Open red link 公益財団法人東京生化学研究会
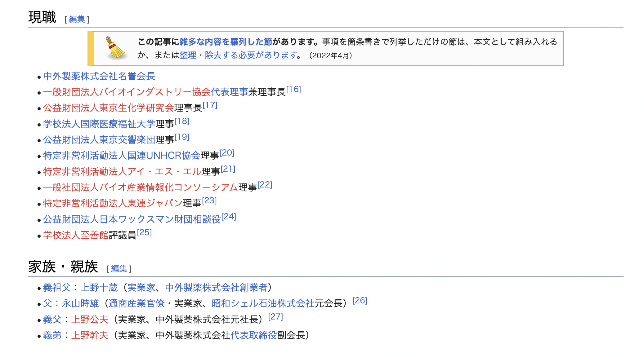Screen dimensions: 644x357 tap(109, 108)
